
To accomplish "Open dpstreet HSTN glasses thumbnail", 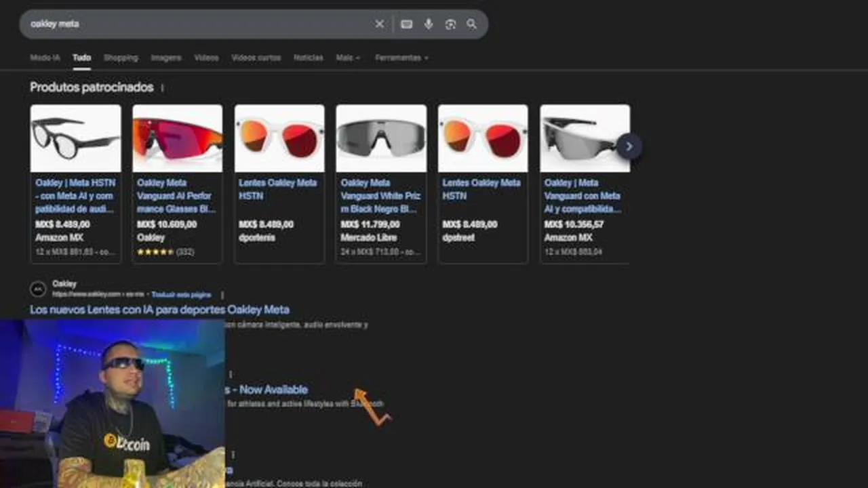I will point(483,138).
